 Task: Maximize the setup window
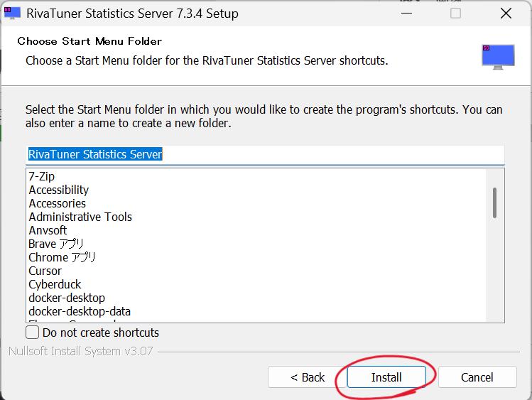(x=455, y=13)
